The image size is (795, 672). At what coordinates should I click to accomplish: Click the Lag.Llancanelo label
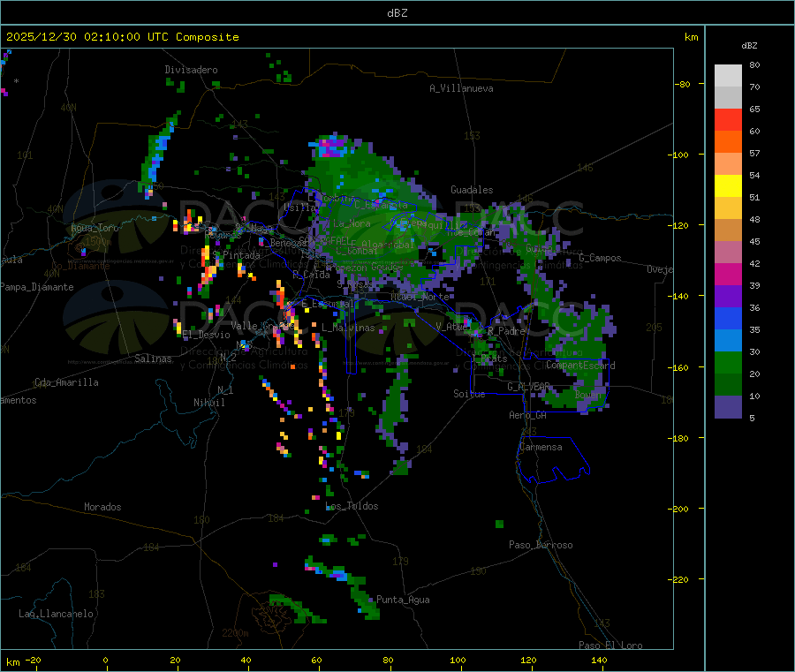tap(56, 614)
